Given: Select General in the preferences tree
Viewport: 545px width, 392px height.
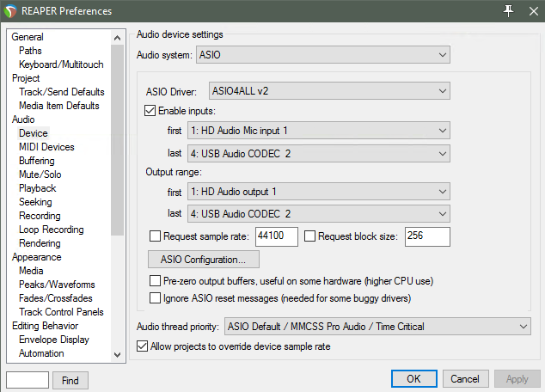Looking at the screenshot, I should point(28,37).
